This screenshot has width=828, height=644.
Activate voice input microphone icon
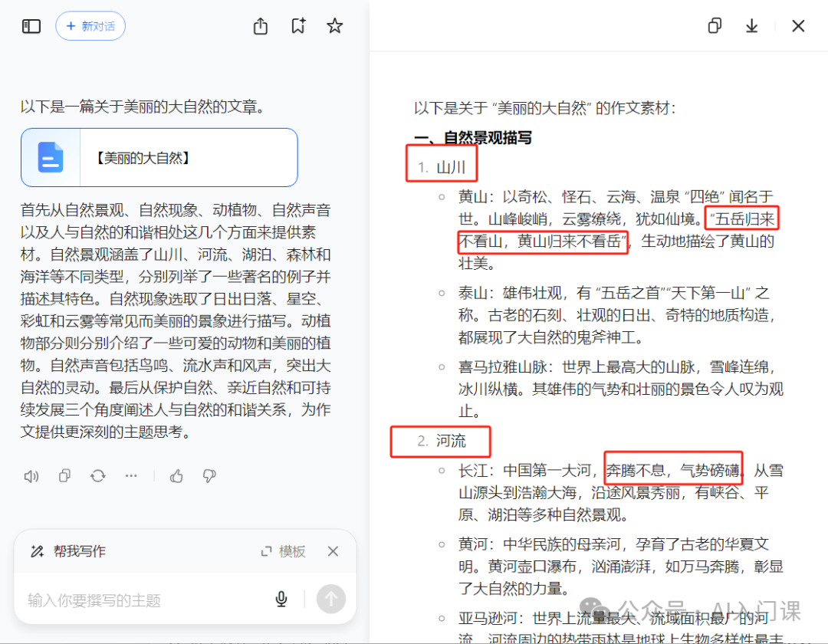[x=281, y=599]
